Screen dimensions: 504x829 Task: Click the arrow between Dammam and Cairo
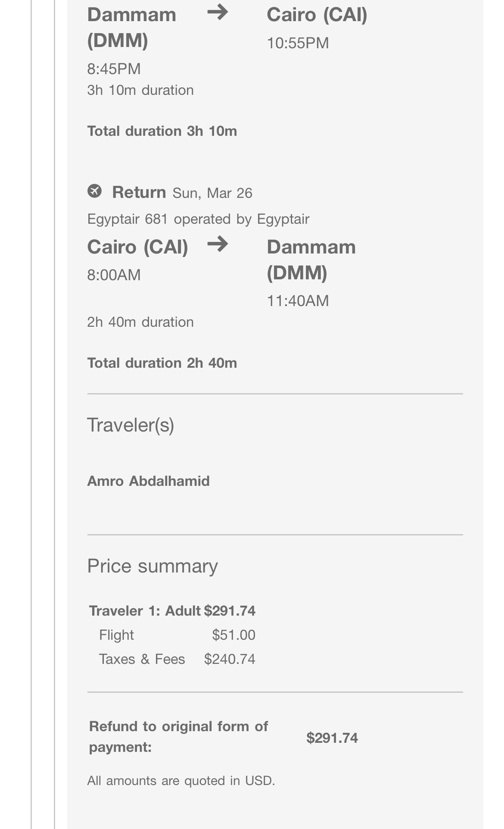tap(218, 12)
